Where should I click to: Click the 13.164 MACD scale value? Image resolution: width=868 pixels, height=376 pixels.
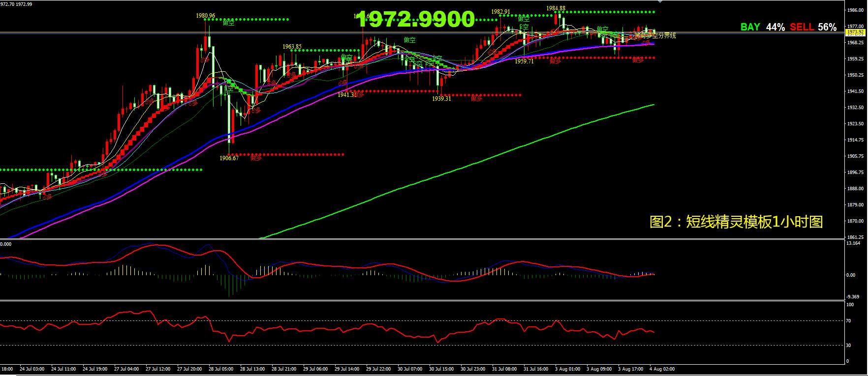click(x=853, y=243)
